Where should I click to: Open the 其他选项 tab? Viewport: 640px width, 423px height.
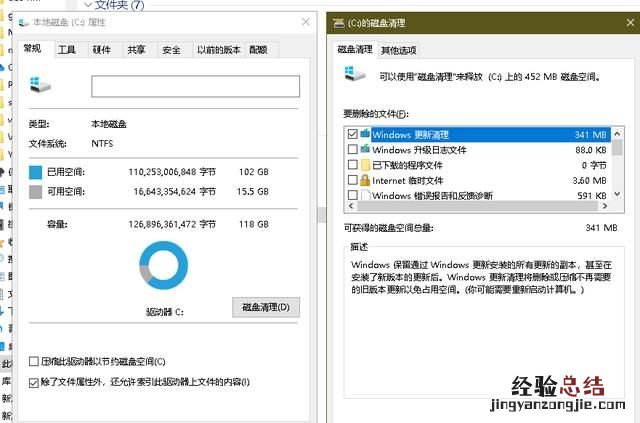[x=398, y=50]
